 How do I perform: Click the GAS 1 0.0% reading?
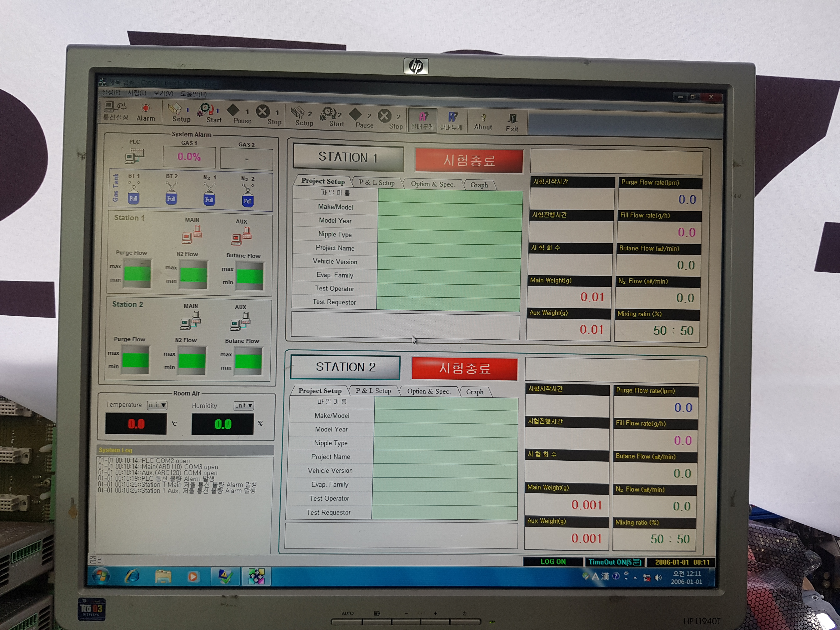click(189, 157)
